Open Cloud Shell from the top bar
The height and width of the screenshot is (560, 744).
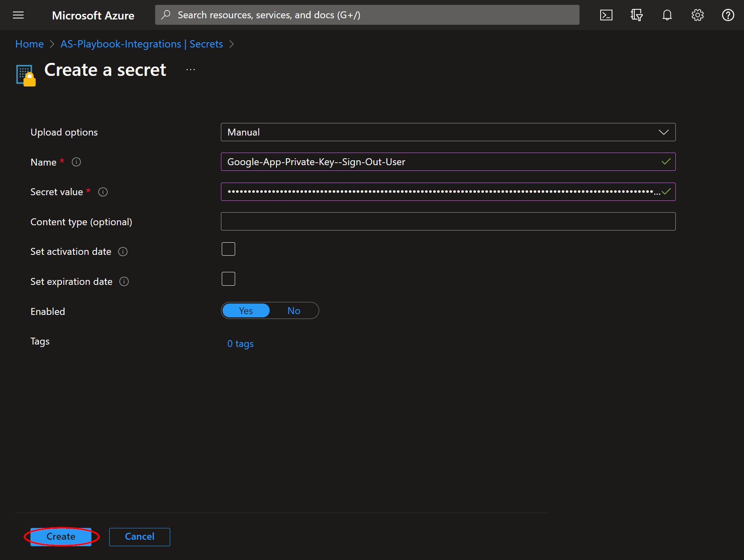606,15
